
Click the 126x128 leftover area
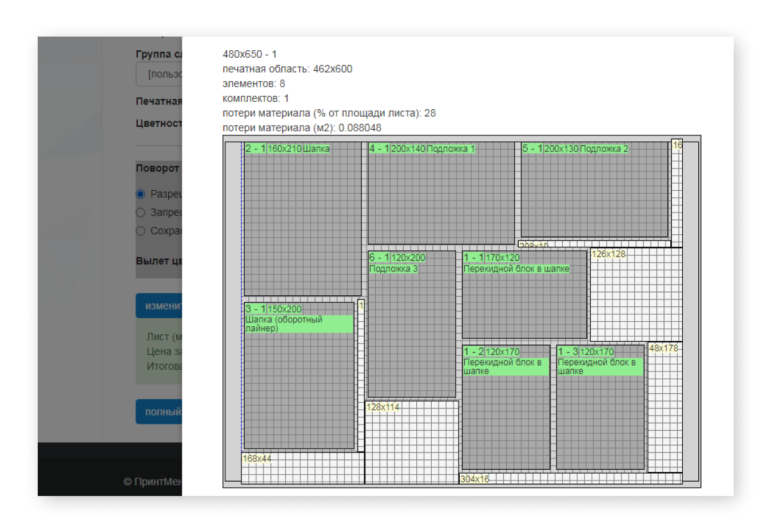(636, 295)
